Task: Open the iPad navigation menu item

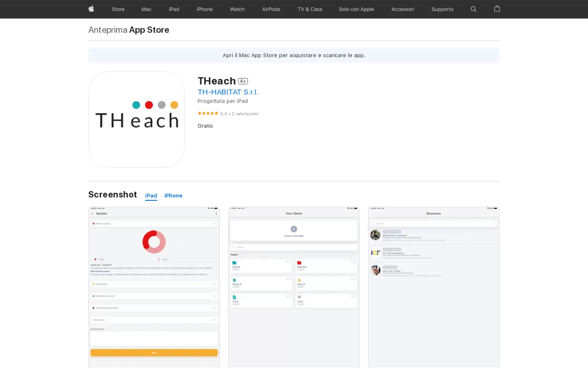Action: click(174, 9)
